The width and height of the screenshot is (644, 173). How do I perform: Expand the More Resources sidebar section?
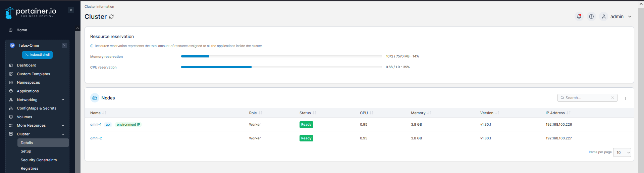(37, 125)
